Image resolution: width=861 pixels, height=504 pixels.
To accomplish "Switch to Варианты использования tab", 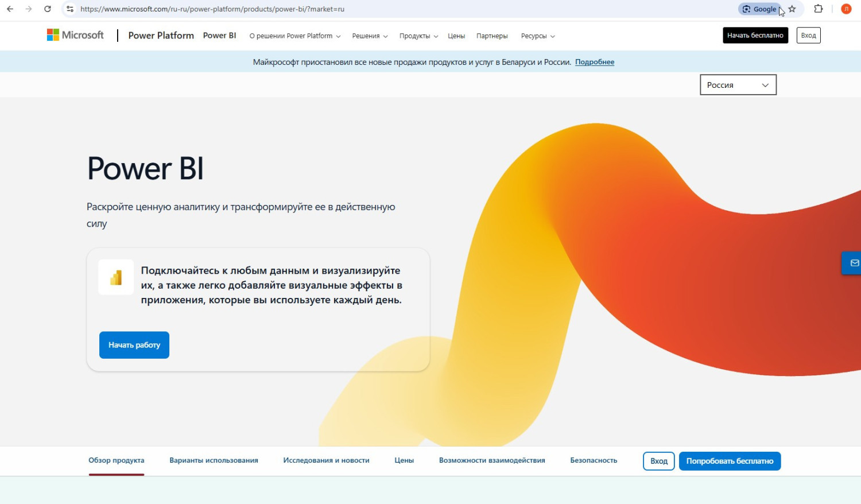I will tap(214, 460).
